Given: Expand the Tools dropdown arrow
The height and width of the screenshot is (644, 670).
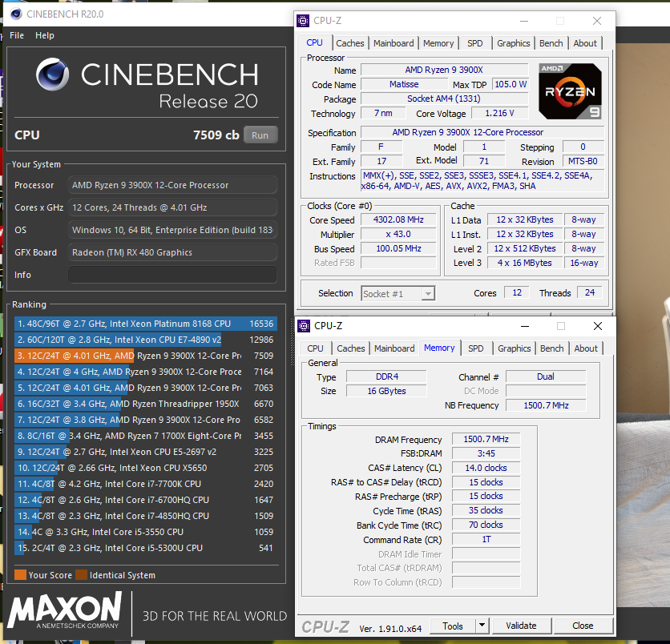Looking at the screenshot, I should (x=482, y=626).
